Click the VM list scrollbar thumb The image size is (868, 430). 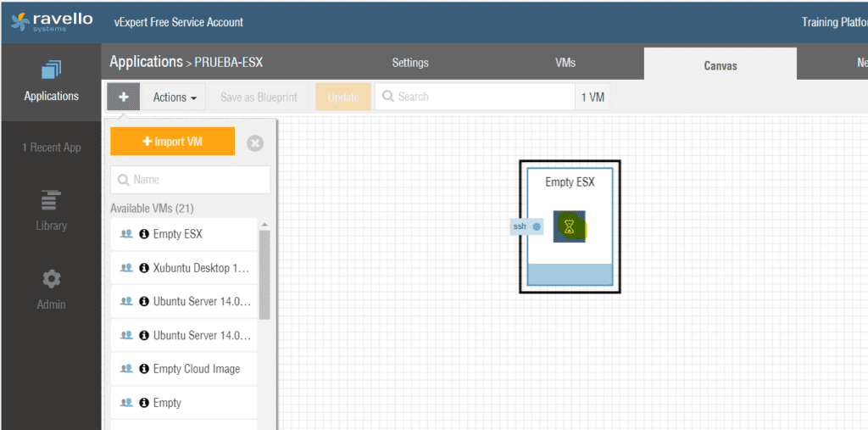(x=264, y=274)
